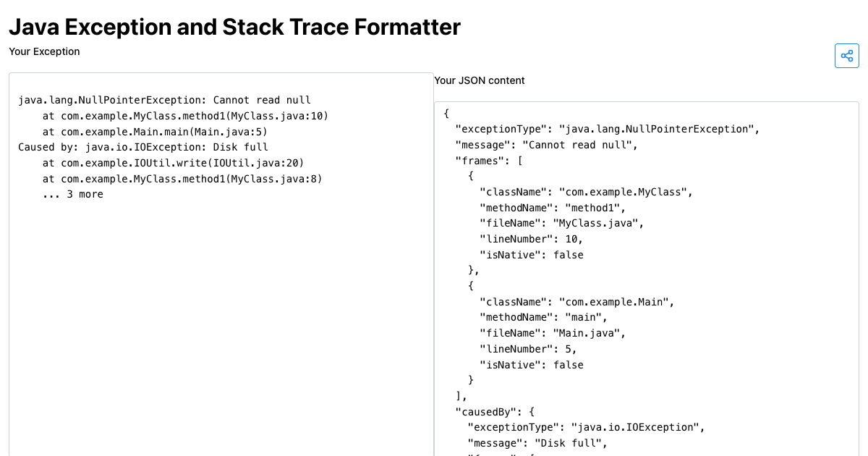Click the MyClass.java:8 stack frame line
The image size is (868, 456).
pyautogui.click(x=182, y=179)
